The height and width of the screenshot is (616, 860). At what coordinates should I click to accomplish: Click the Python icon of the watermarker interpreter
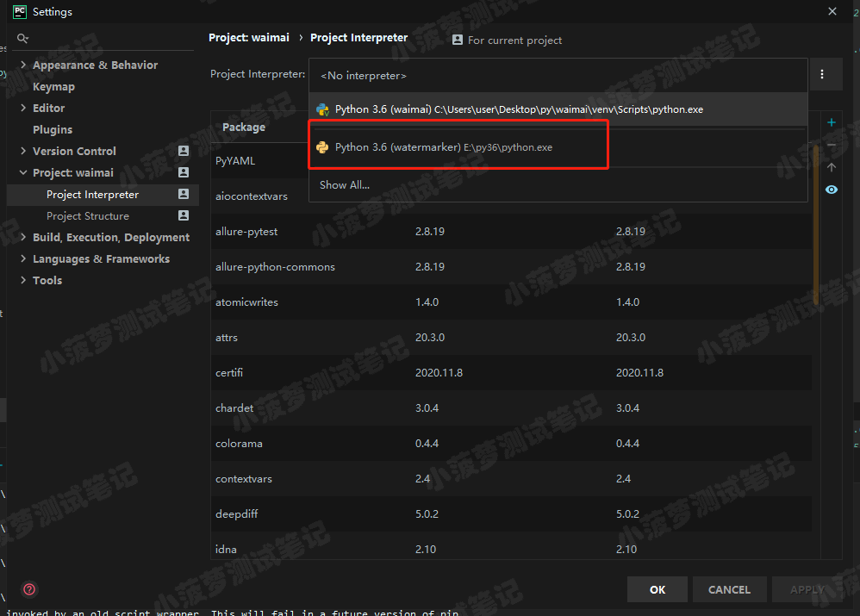(x=322, y=147)
